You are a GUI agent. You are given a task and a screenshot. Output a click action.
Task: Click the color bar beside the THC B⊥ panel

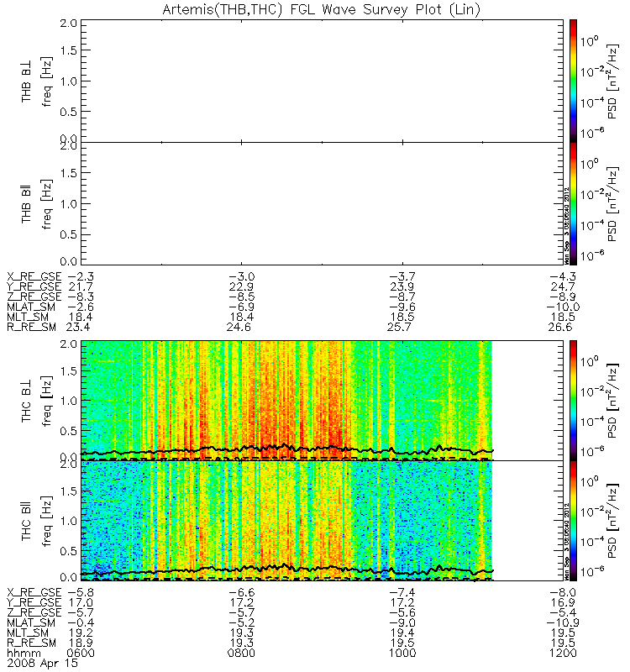pos(573,401)
